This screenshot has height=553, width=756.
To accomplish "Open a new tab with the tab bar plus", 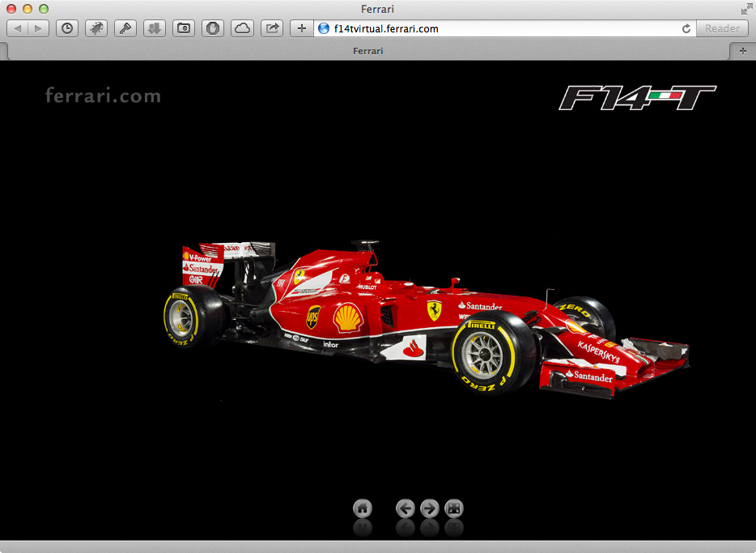I will point(742,51).
